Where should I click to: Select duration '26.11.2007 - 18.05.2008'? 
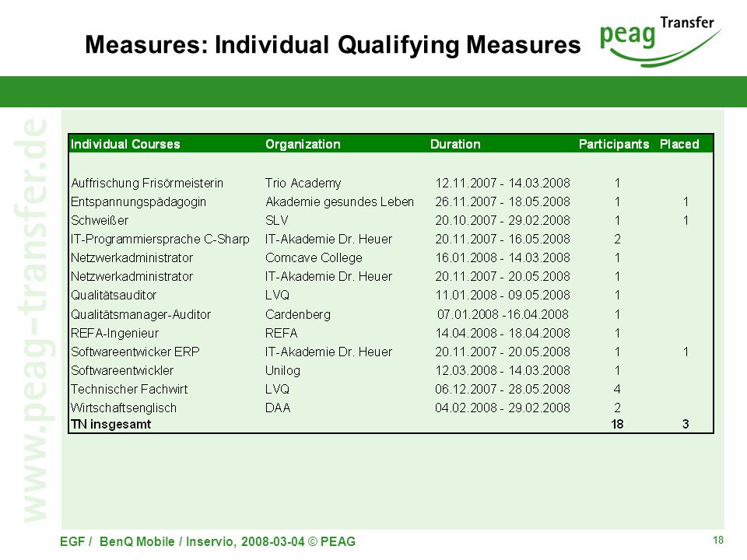tap(502, 202)
